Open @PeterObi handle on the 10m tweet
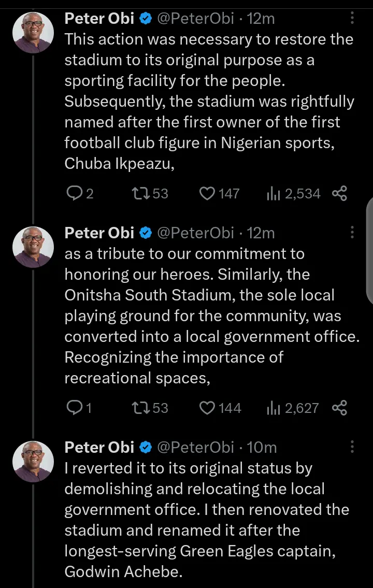The image size is (373, 588). click(x=195, y=447)
